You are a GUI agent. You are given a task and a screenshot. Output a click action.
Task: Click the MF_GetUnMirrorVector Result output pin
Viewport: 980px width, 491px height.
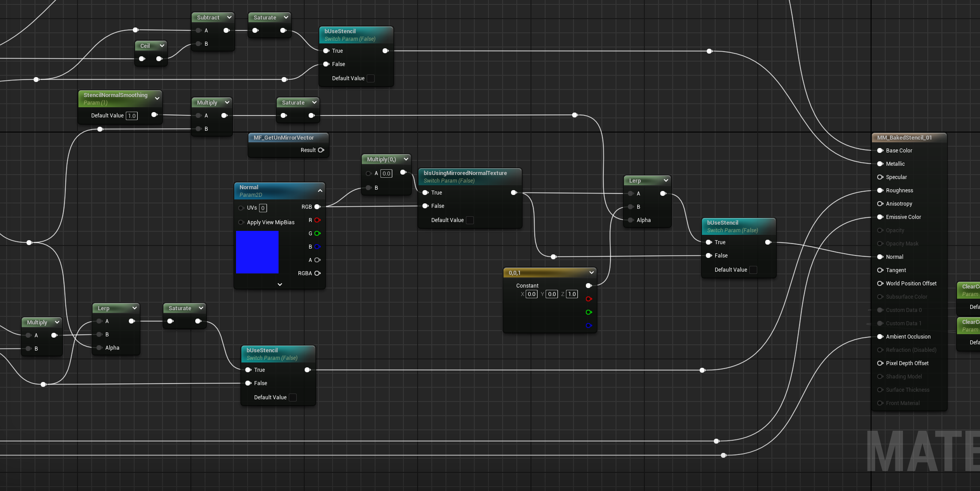pyautogui.click(x=321, y=150)
